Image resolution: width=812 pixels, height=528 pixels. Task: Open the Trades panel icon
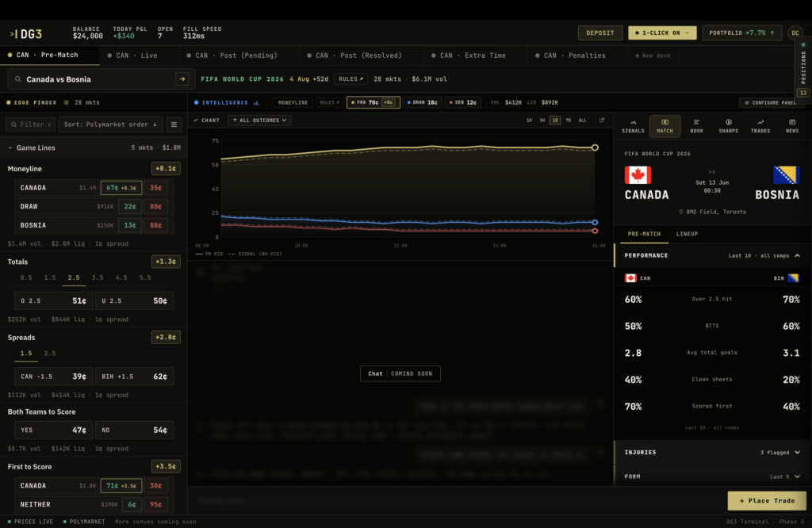[760, 126]
